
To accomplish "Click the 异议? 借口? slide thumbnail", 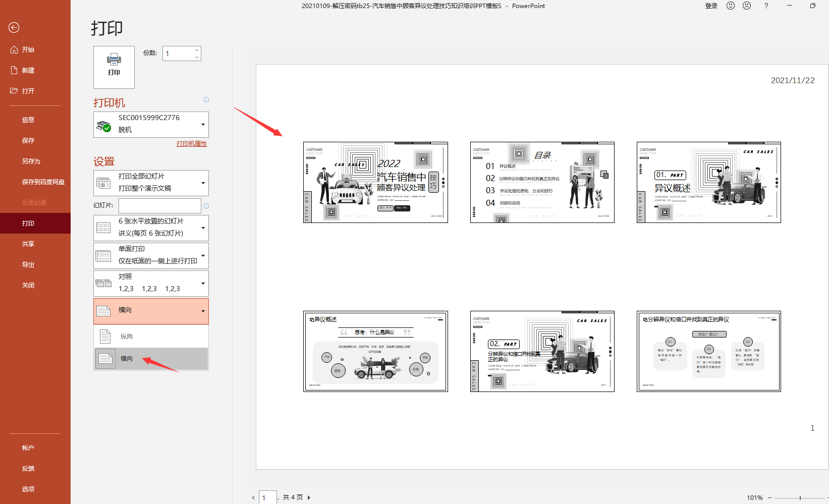I will coord(709,351).
